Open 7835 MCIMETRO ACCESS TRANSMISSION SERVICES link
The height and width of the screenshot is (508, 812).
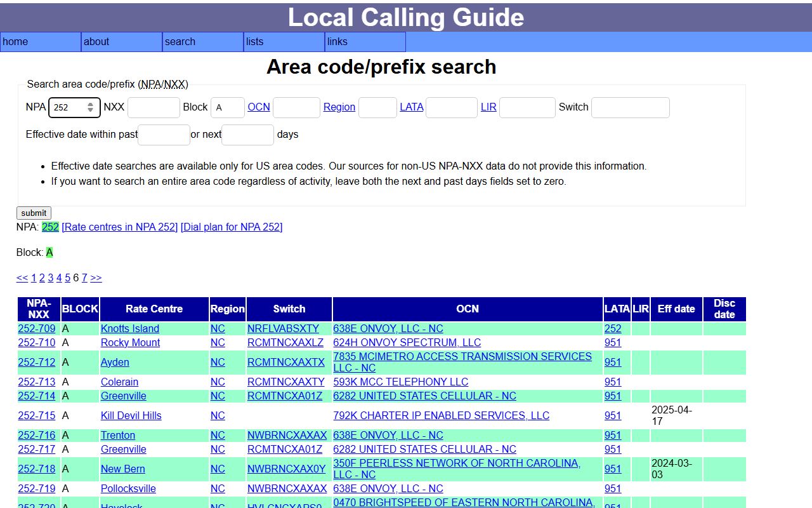pyautogui.click(x=462, y=363)
